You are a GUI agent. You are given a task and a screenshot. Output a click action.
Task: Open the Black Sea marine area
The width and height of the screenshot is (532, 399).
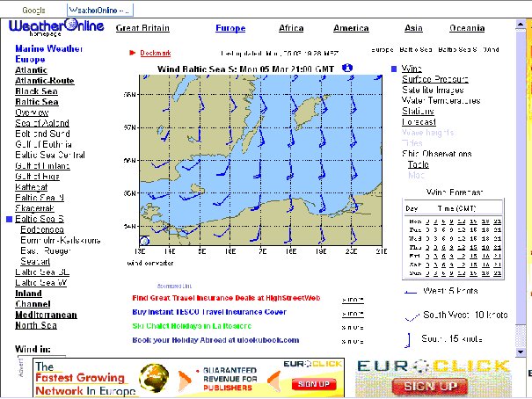(x=37, y=91)
